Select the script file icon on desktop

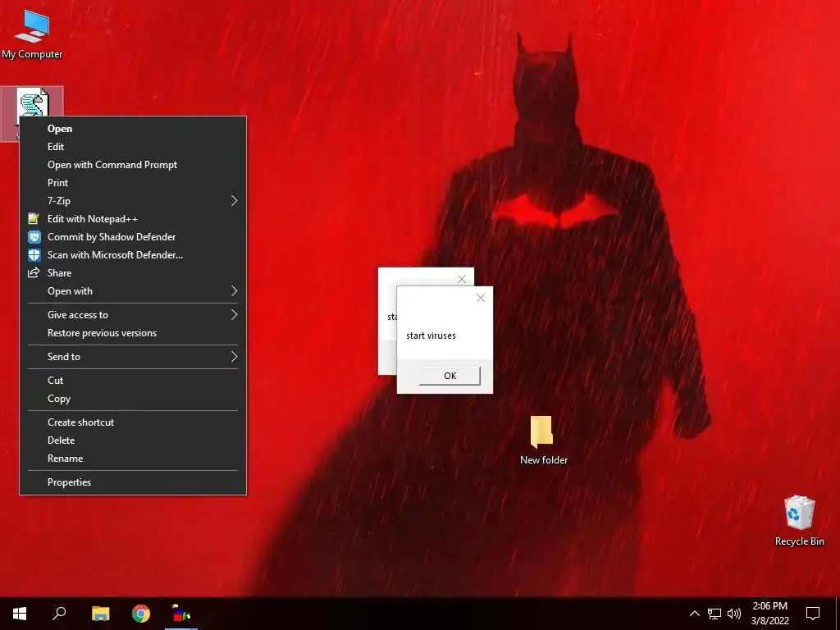33,102
